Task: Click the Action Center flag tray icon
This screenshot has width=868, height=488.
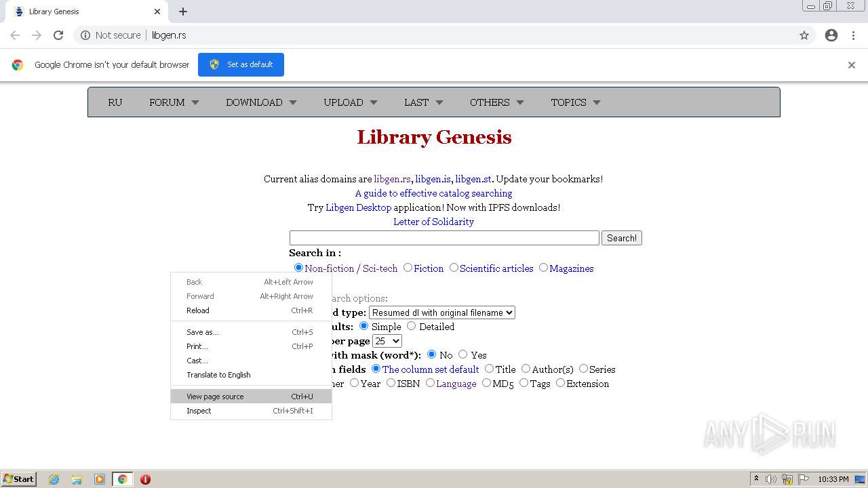Action: point(804,479)
